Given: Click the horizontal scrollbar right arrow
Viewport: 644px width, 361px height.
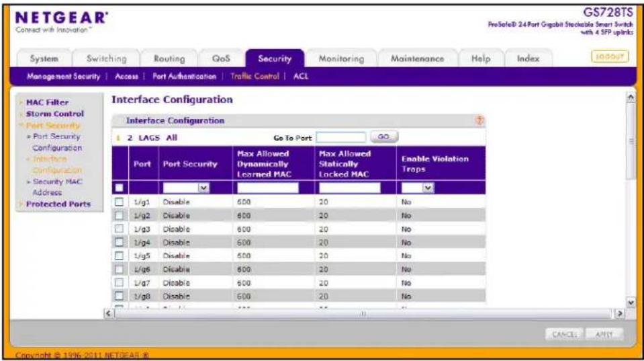Looking at the screenshot, I should 619,313.
